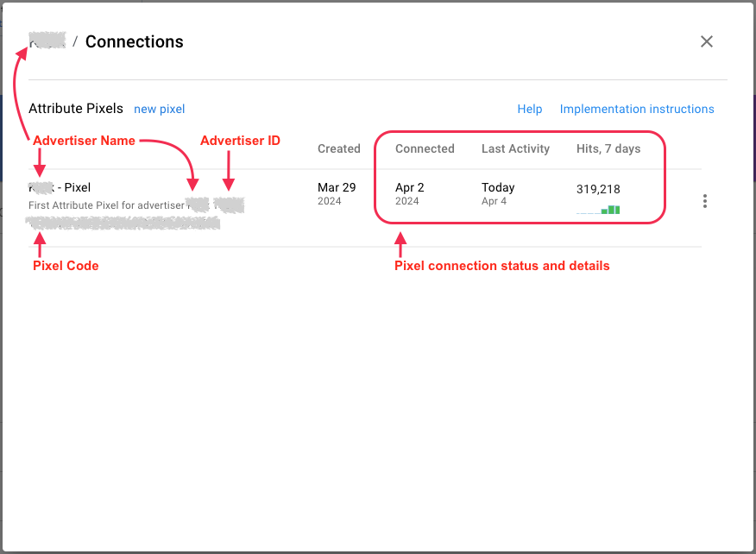Click the 319,218 hits count
This screenshot has height=554, width=756.
[598, 189]
